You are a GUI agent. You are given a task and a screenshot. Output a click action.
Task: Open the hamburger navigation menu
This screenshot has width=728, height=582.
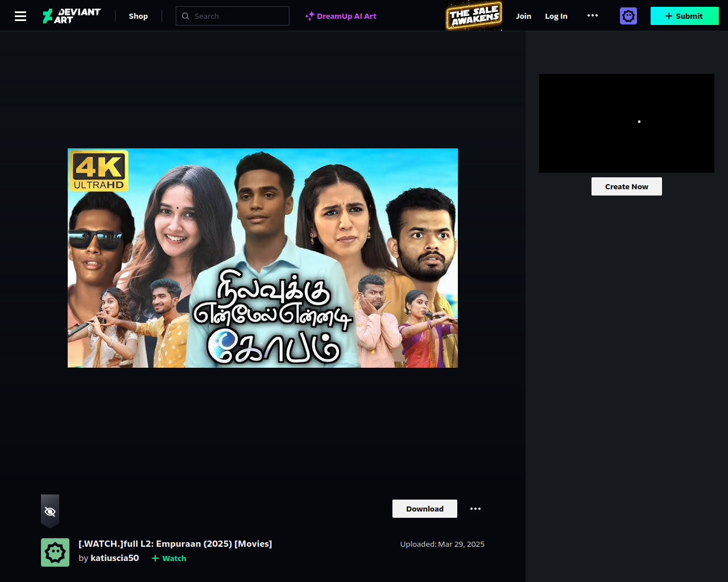[20, 16]
